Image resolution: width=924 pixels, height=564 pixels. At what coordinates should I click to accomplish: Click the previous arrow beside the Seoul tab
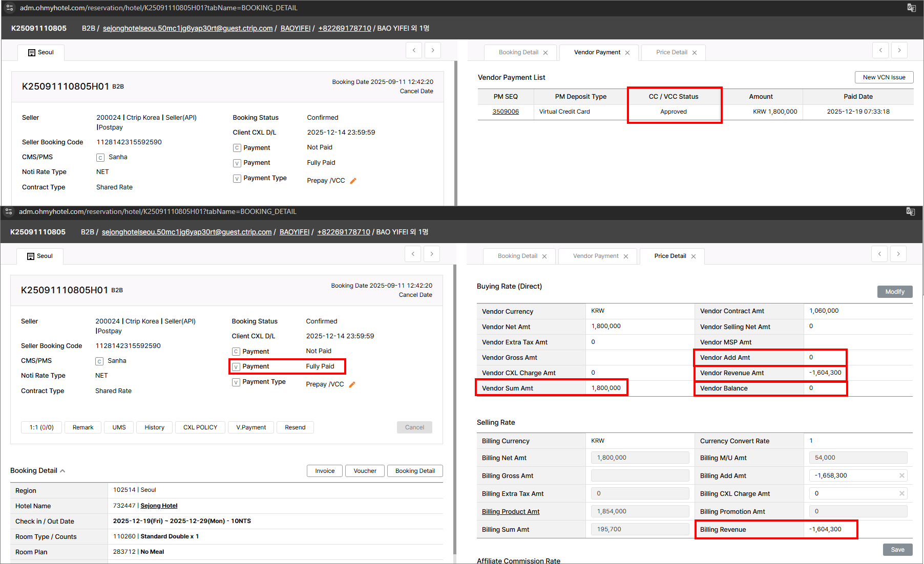413,254
